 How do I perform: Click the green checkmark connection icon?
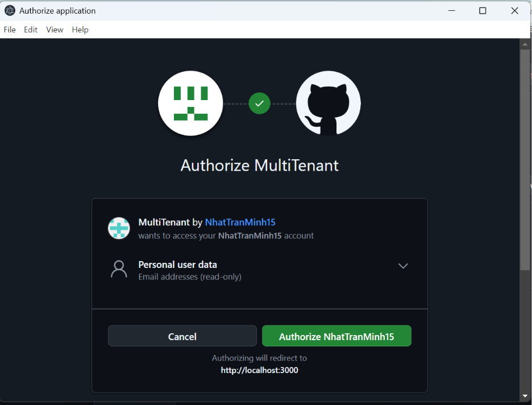[259, 104]
